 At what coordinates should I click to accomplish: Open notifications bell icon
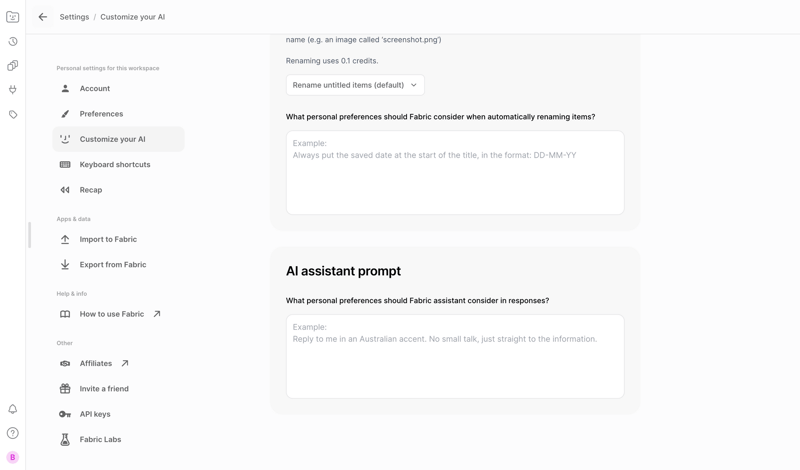pyautogui.click(x=13, y=409)
